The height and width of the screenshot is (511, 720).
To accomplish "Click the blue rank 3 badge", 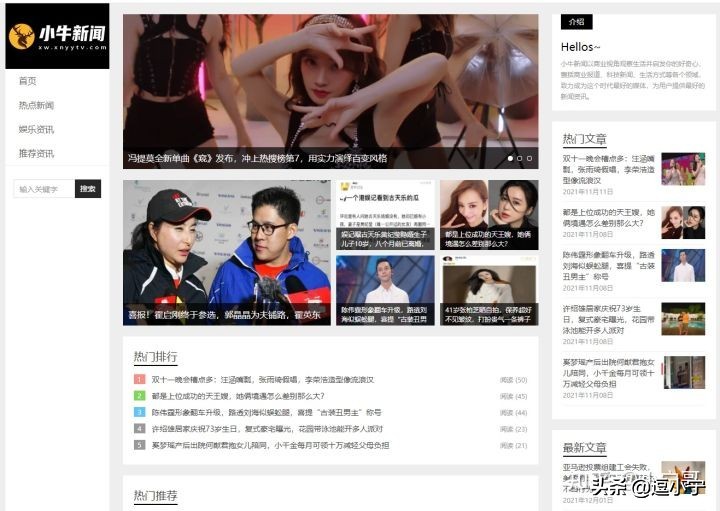I will pyautogui.click(x=140, y=412).
